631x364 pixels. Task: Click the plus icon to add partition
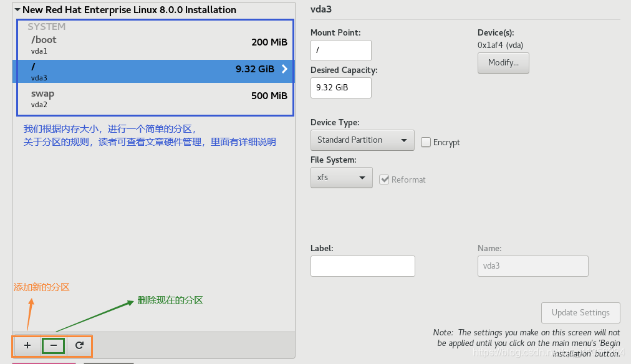click(27, 345)
